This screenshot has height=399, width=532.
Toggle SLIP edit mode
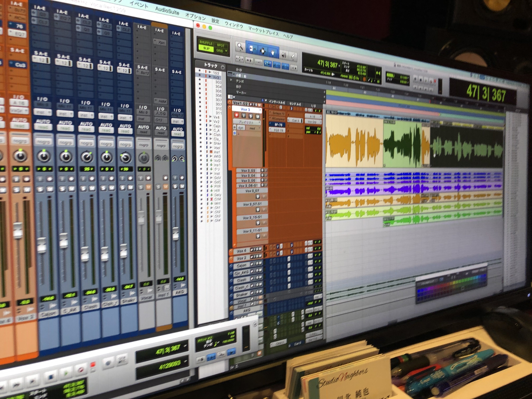(x=206, y=48)
